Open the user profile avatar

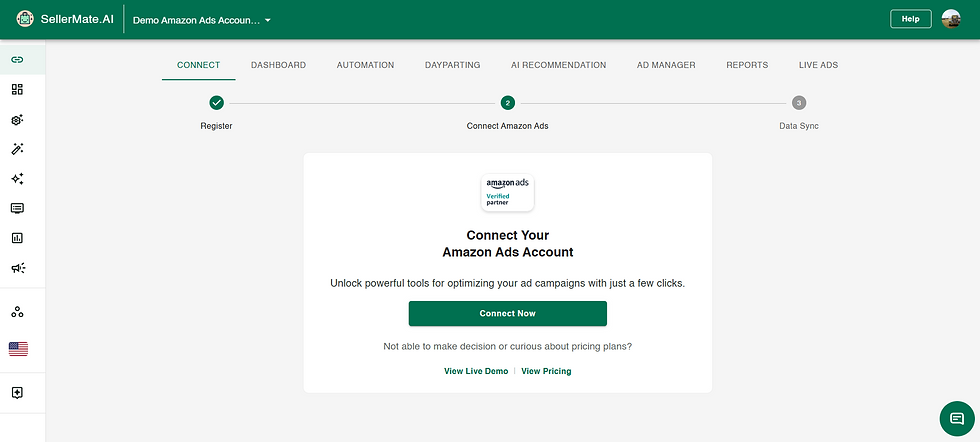951,19
